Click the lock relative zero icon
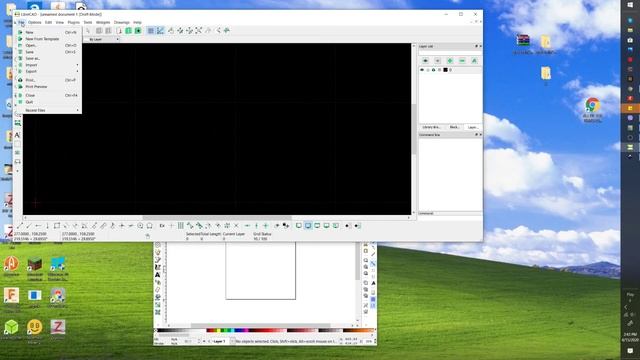Image resolution: width=640 pixels, height=360 pixels. (286, 226)
